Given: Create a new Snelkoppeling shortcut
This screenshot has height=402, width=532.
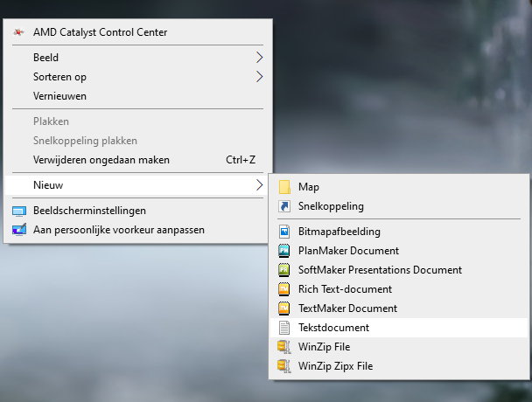Looking at the screenshot, I should (331, 206).
